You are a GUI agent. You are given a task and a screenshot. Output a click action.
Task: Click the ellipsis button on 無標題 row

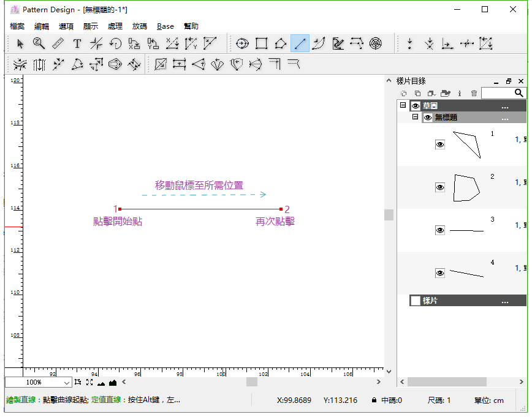click(x=504, y=118)
